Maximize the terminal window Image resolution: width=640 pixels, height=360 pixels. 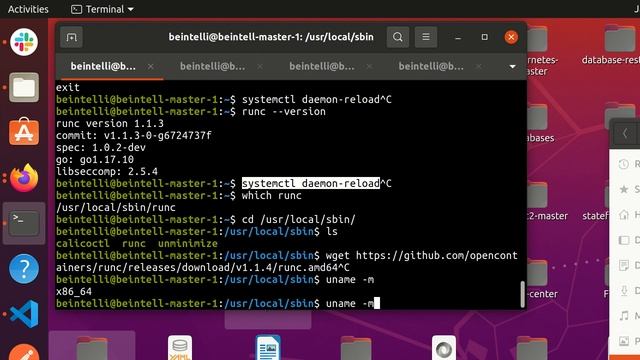click(484, 37)
